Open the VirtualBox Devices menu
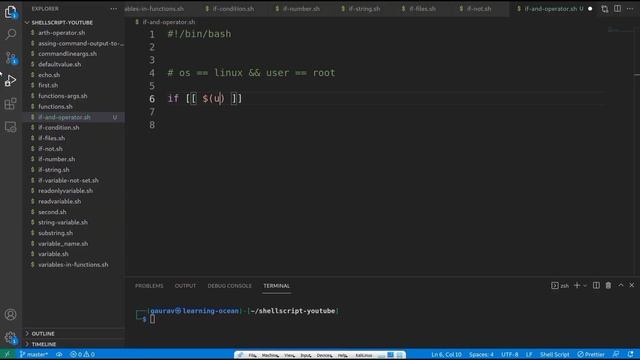The width and height of the screenshot is (640, 360). point(324,355)
